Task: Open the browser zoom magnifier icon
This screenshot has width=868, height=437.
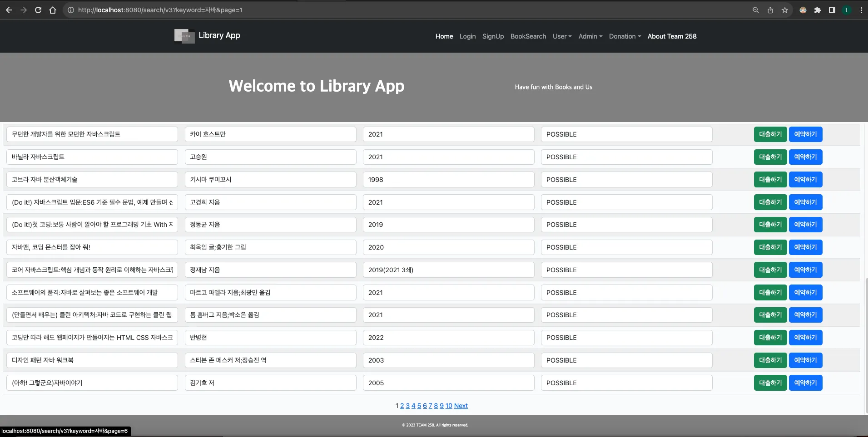Action: 756,10
